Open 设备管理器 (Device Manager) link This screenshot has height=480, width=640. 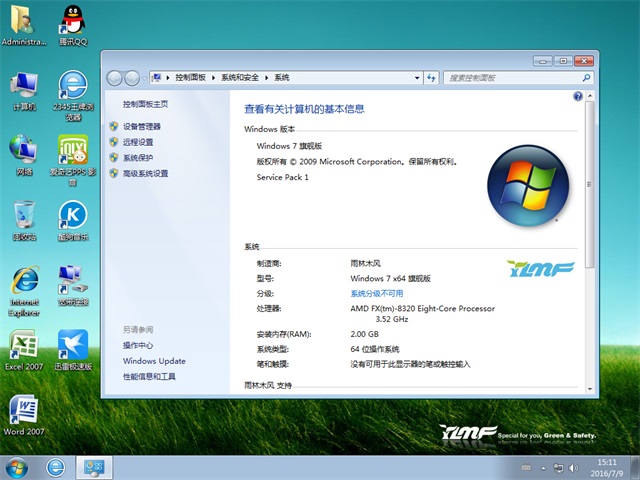[x=142, y=127]
